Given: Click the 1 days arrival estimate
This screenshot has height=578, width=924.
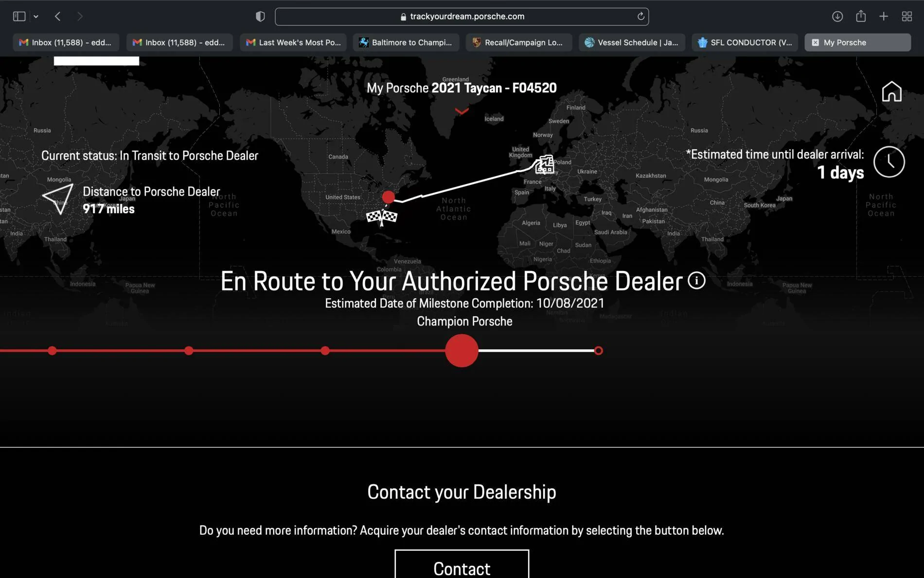Looking at the screenshot, I should tap(840, 172).
